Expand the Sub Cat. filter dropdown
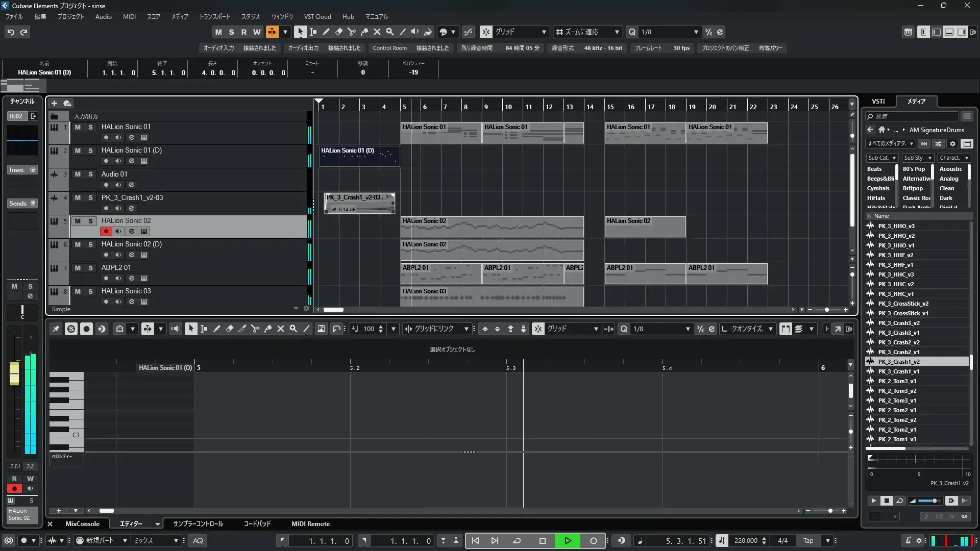The width and height of the screenshot is (980, 551). pos(882,158)
